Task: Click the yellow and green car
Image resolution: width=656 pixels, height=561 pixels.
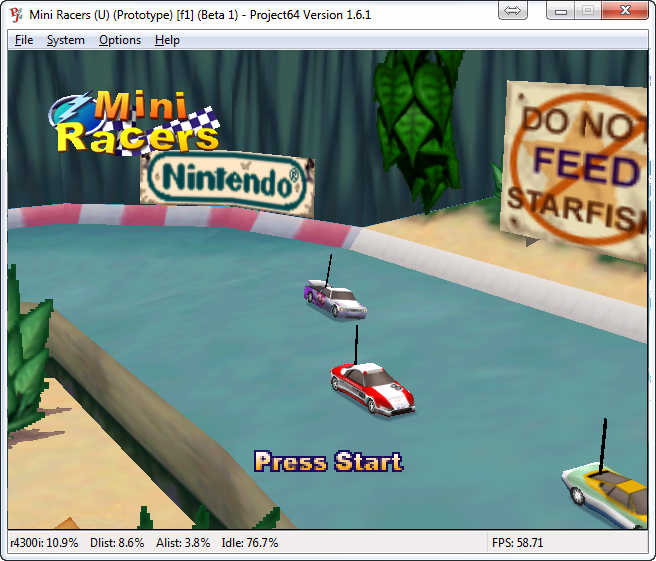Action: (x=605, y=494)
